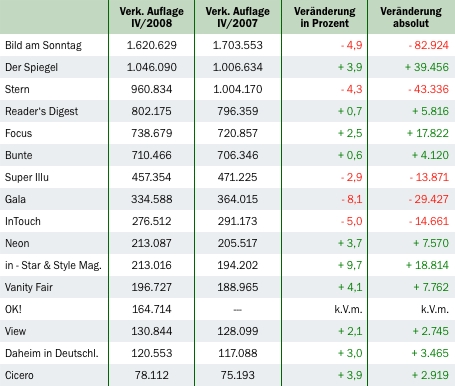Select the Super Illu row label

27,177
